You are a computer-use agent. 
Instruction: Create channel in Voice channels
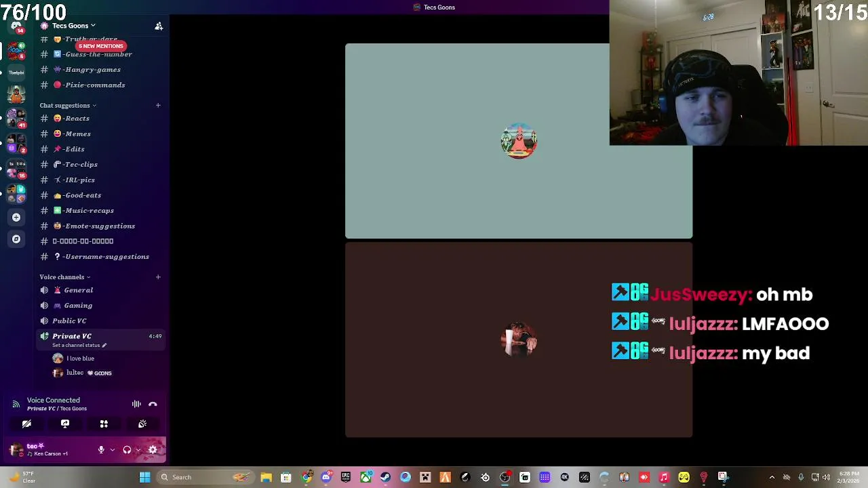pyautogui.click(x=158, y=277)
